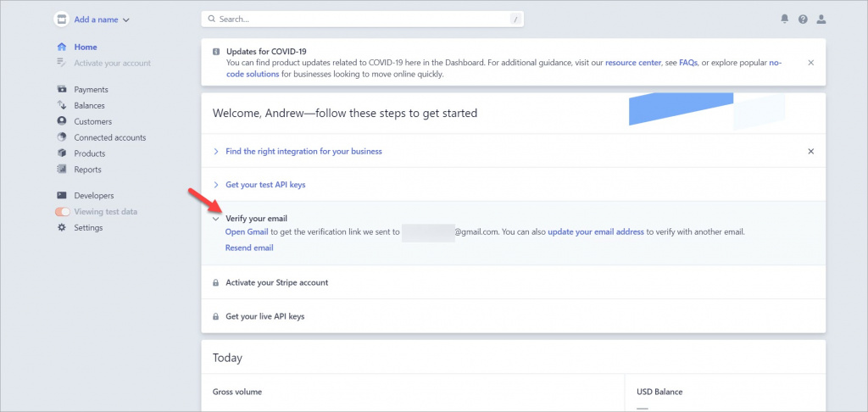Image resolution: width=868 pixels, height=412 pixels.
Task: Click the Activate your account checklist icon
Action: point(62,63)
